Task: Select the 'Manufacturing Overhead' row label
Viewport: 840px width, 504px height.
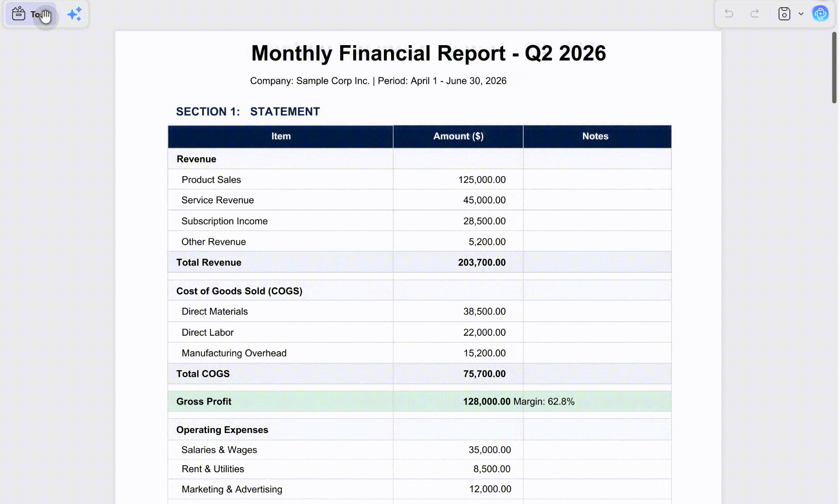Action: point(234,353)
